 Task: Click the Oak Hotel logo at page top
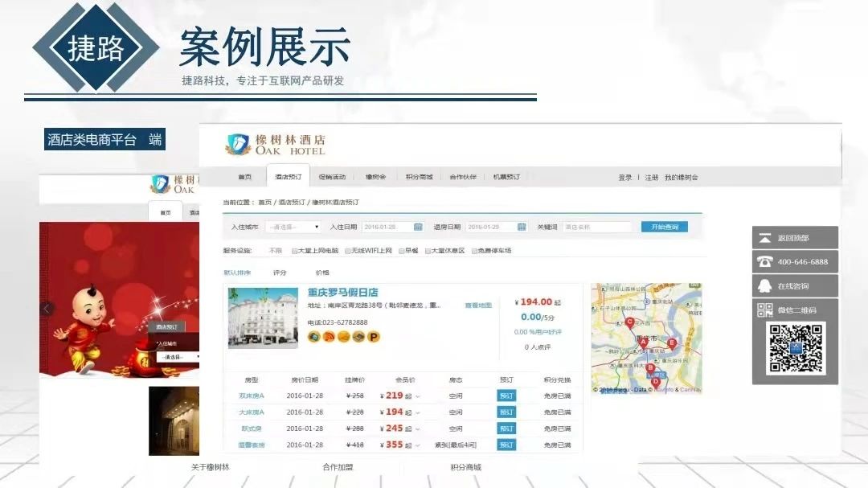273,145
